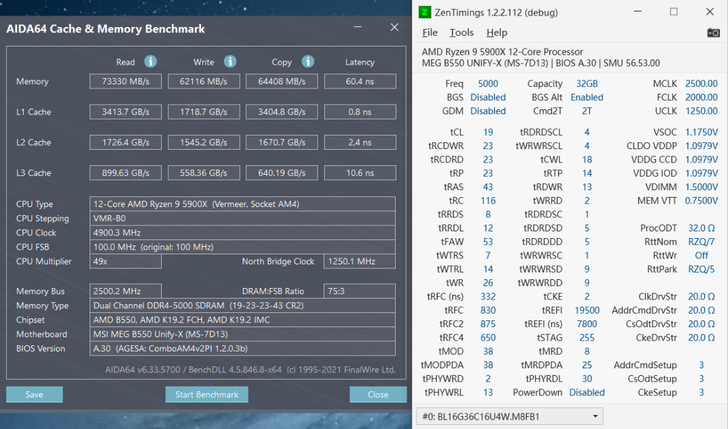Click the Memory Type field DDR4-5000 SDRAM

click(x=242, y=306)
